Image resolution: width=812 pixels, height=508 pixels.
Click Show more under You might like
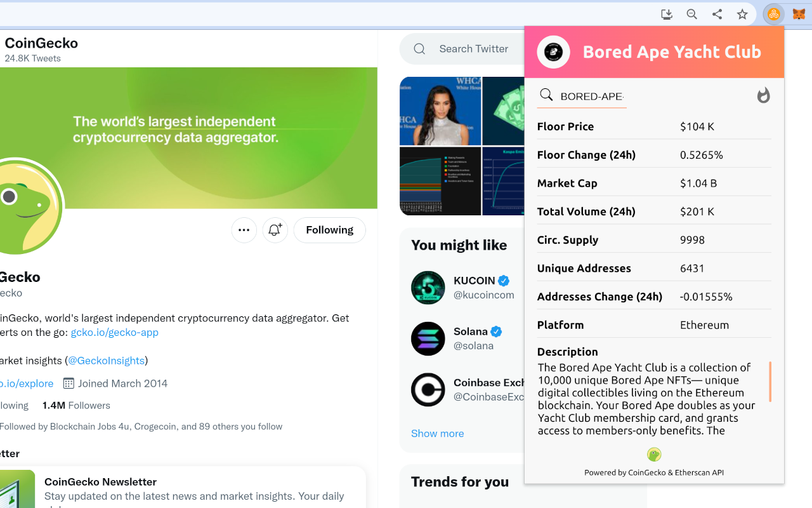point(437,433)
